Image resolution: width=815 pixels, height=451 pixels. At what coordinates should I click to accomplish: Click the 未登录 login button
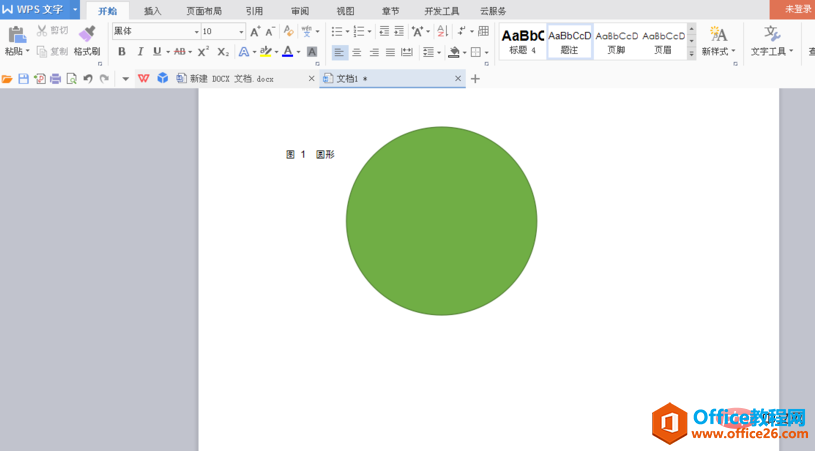point(797,9)
